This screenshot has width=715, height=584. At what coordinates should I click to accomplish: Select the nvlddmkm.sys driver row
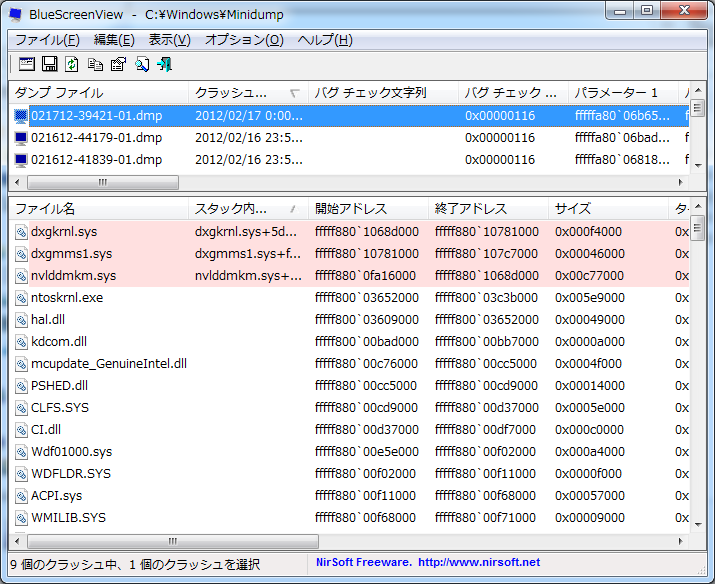pos(73,276)
